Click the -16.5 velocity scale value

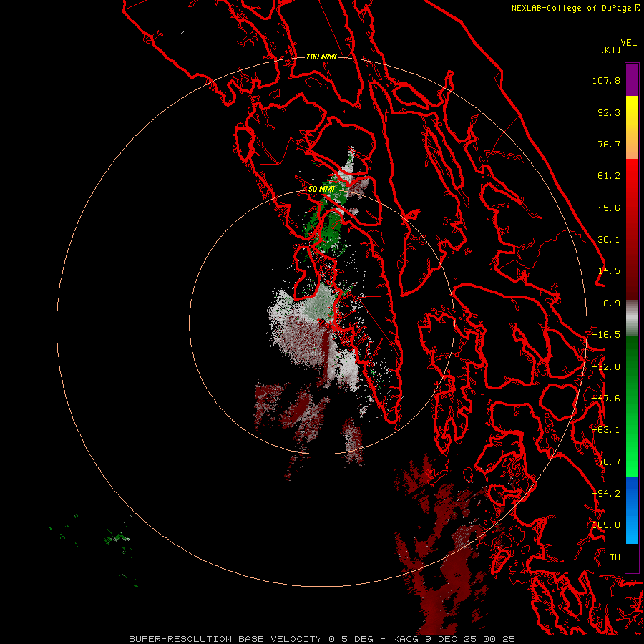[606, 335]
